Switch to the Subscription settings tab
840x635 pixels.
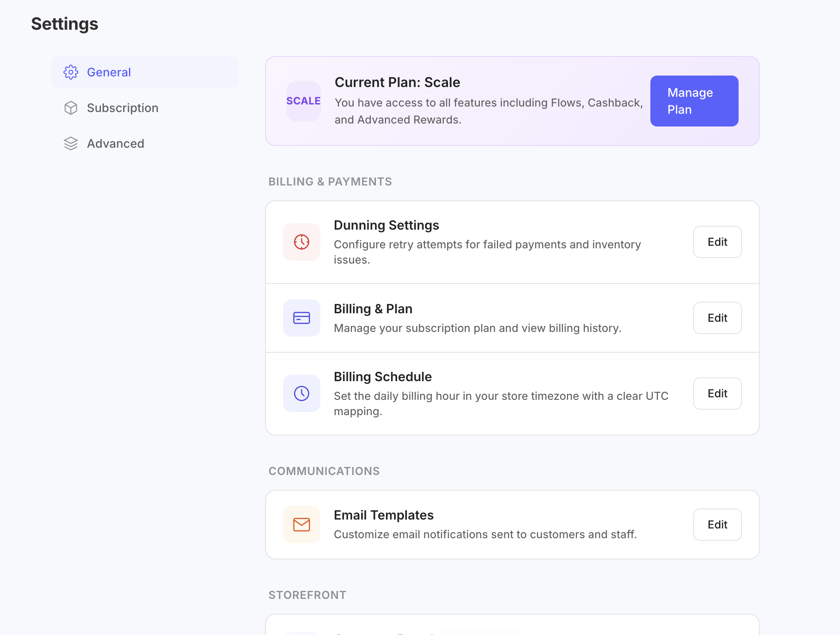[x=145, y=108]
